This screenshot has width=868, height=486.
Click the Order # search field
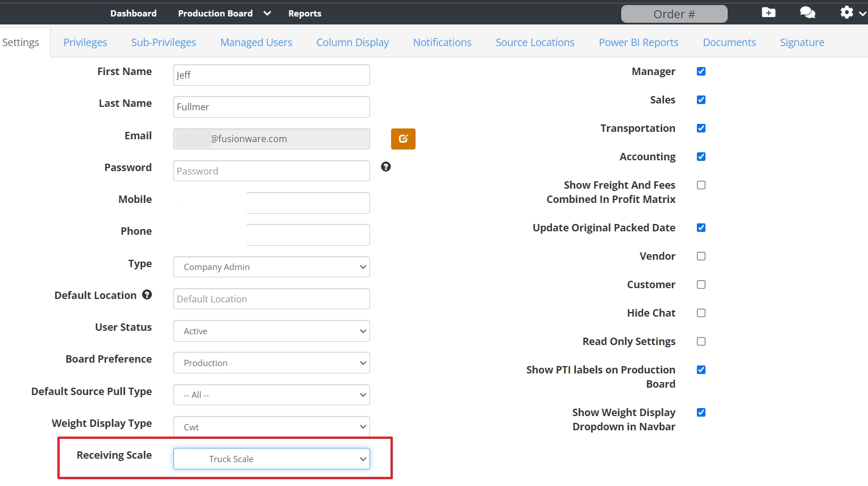click(674, 14)
